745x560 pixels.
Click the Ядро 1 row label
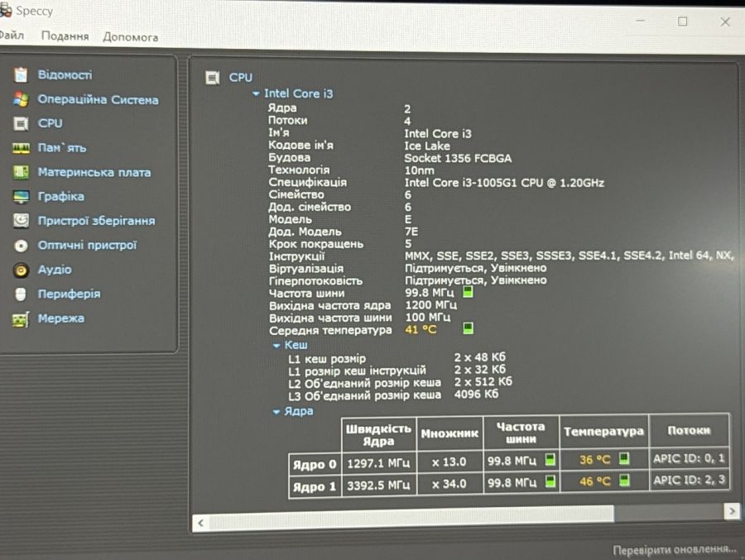point(315,486)
